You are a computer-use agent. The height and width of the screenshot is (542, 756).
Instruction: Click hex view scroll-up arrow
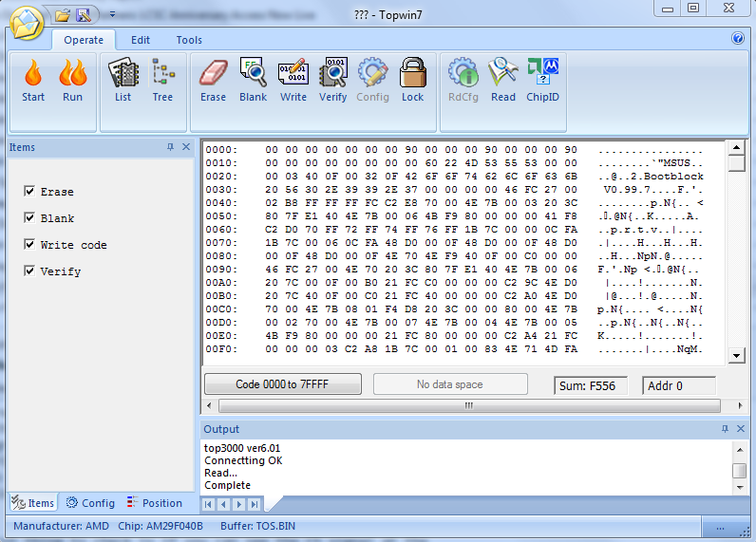pyautogui.click(x=736, y=147)
